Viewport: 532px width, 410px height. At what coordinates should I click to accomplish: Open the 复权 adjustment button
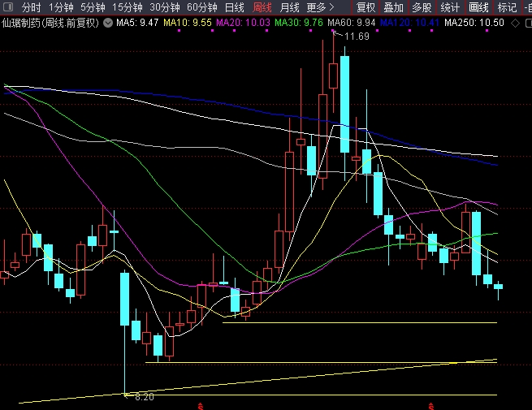(365, 7)
